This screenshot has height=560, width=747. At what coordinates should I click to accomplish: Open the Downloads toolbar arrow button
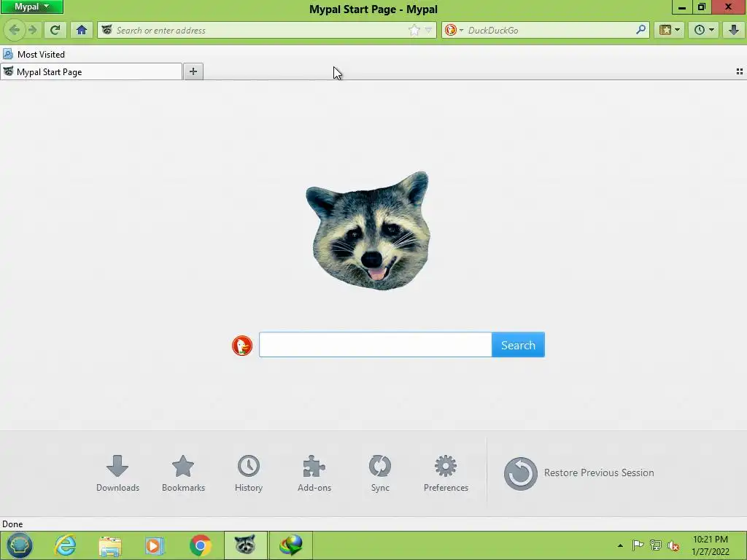pos(734,30)
